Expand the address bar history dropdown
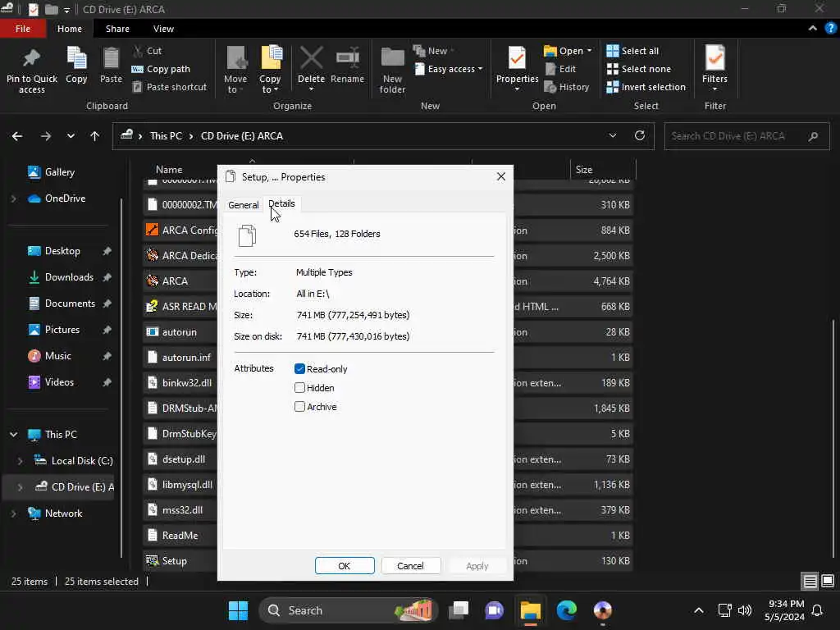840x630 pixels. point(612,135)
